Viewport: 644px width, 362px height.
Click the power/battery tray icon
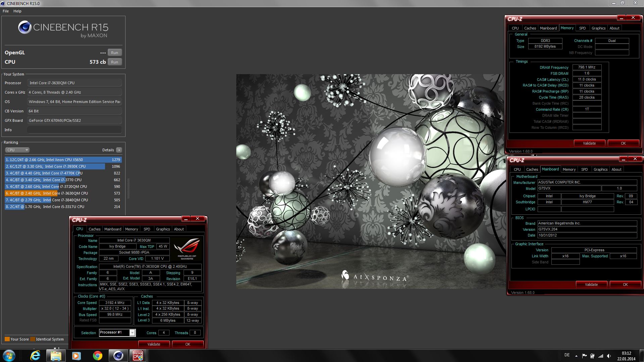592,356
